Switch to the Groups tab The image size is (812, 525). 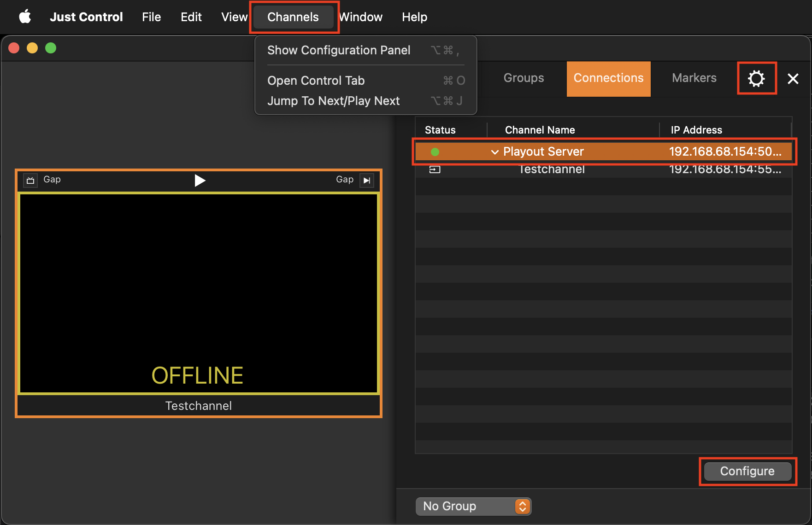(524, 78)
